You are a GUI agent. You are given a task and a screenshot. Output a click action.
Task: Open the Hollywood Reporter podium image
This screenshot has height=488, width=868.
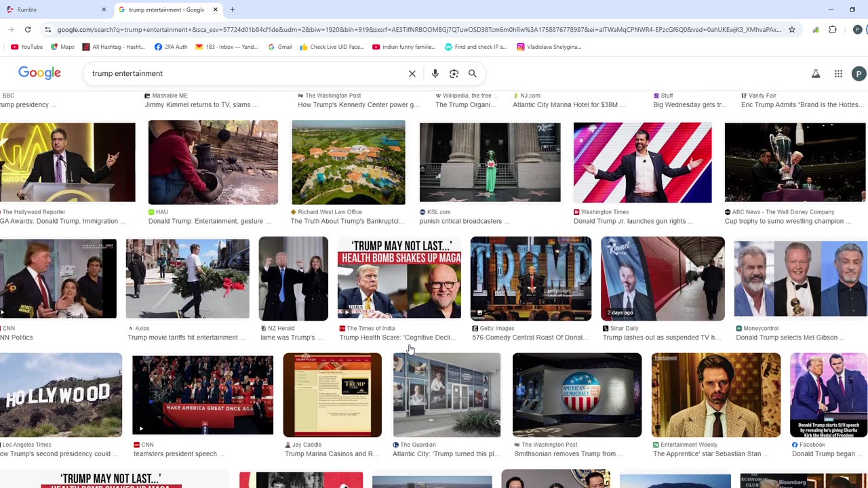(x=67, y=162)
